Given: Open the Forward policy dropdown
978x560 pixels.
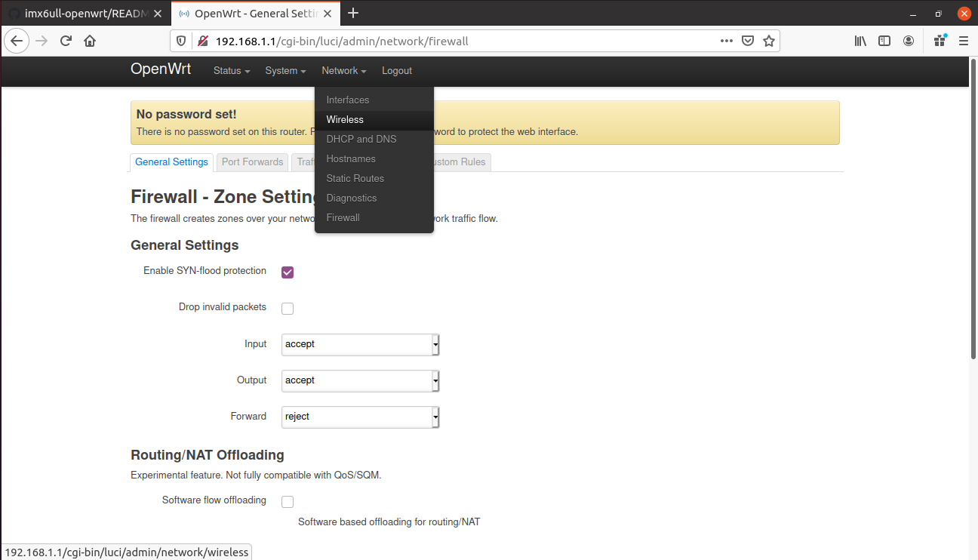Looking at the screenshot, I should point(360,417).
